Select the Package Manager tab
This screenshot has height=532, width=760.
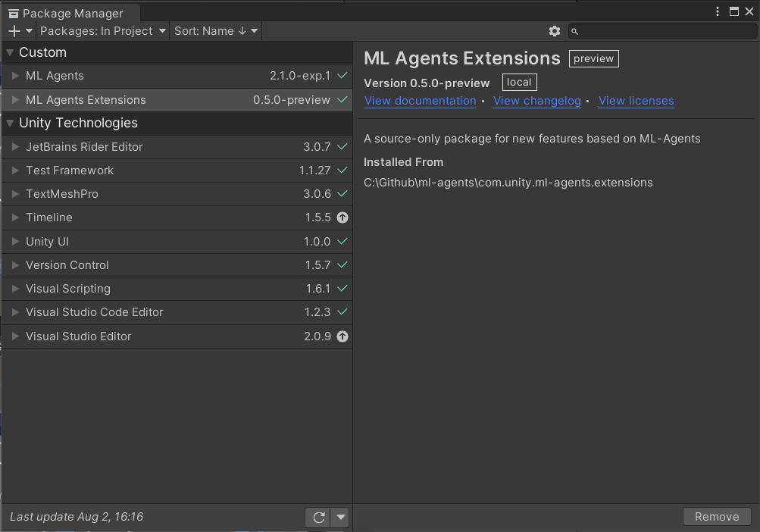pos(70,13)
